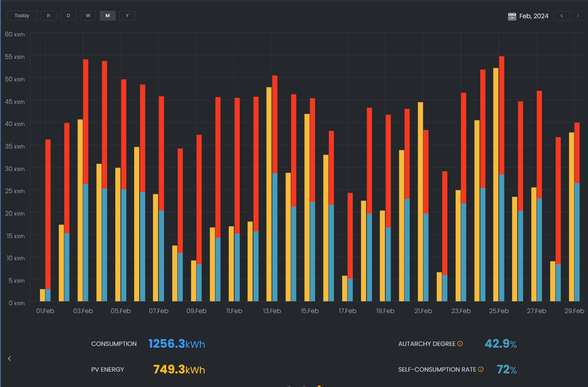This screenshot has width=588, height=387.
Task: Click the SELF-CONSUMPTION RATE label
Action: coord(437,369)
